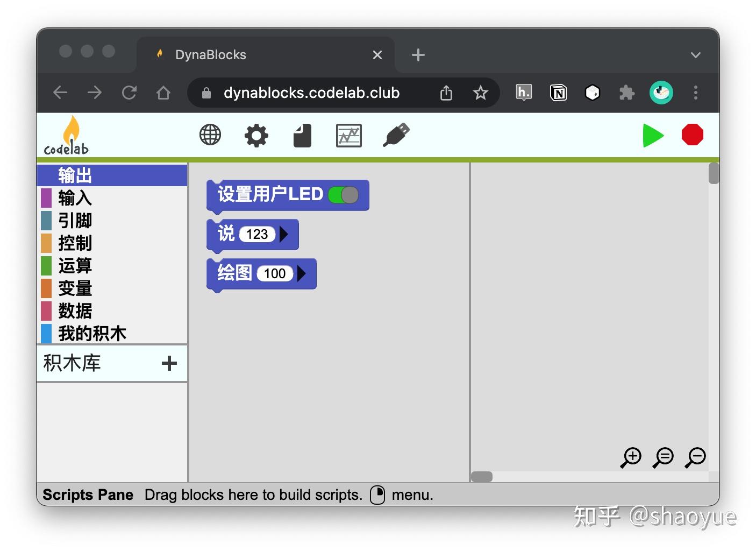Collapse the browser toolbar chevron at top right

click(x=696, y=54)
